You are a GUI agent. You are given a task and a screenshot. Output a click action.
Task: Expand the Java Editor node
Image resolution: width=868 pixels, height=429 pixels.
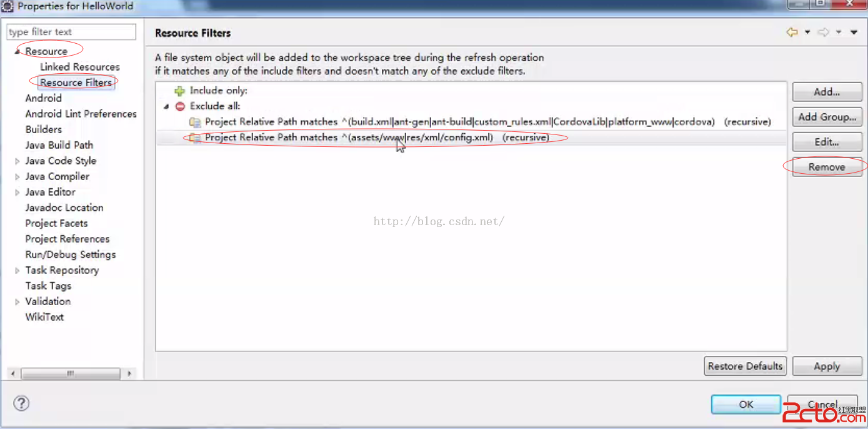(x=17, y=192)
